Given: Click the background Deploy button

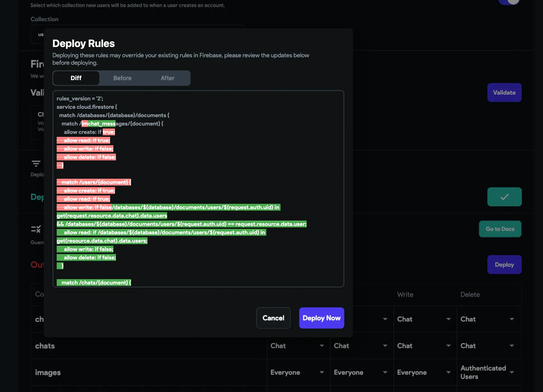Looking at the screenshot, I should click(504, 265).
